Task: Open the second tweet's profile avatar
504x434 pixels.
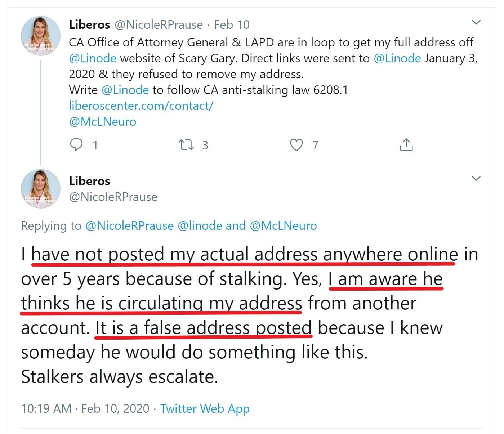Action: click(41, 189)
